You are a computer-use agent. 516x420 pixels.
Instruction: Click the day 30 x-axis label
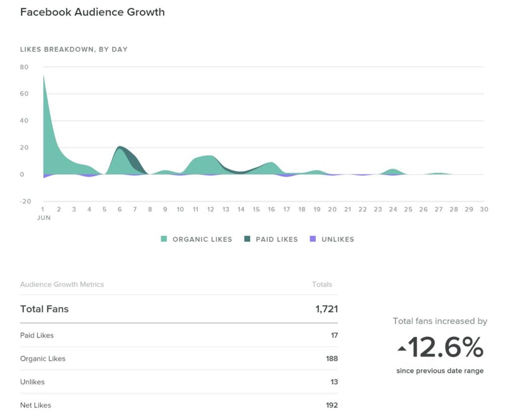pos(484,209)
